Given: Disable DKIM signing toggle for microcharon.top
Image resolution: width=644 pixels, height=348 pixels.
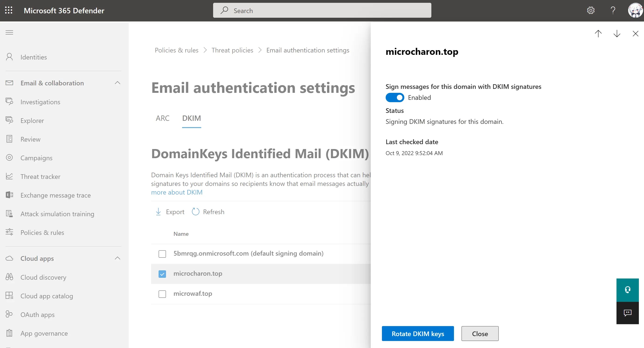Looking at the screenshot, I should [395, 97].
